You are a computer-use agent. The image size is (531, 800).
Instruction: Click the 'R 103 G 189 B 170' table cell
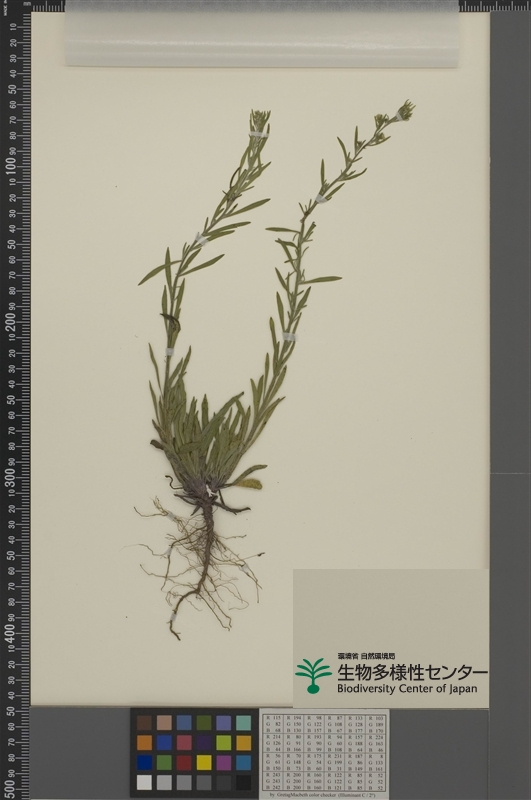click(376, 723)
